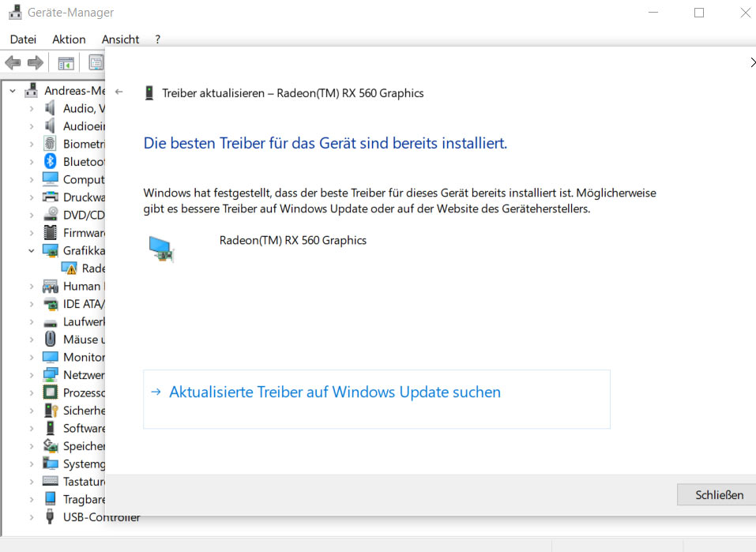756x552 pixels.
Task: Click the Geräte-Manager title bar icon
Action: click(16, 12)
